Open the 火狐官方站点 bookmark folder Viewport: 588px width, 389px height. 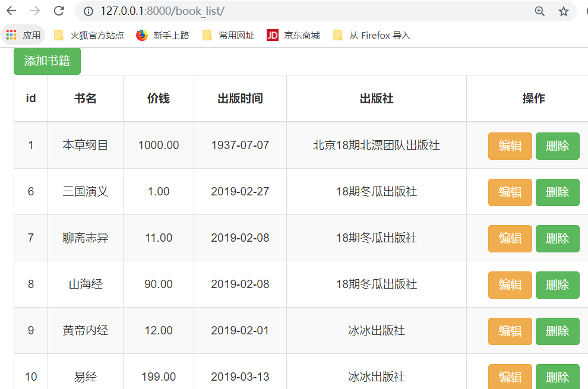[x=89, y=35]
